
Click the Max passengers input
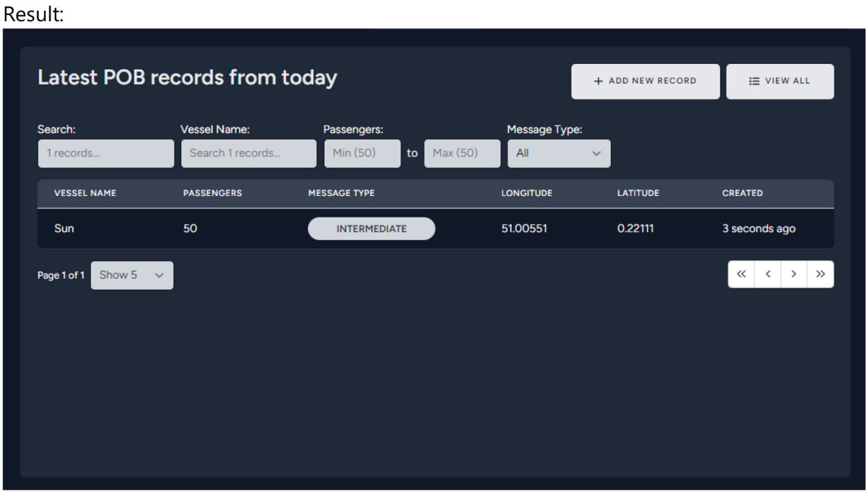[x=462, y=153]
